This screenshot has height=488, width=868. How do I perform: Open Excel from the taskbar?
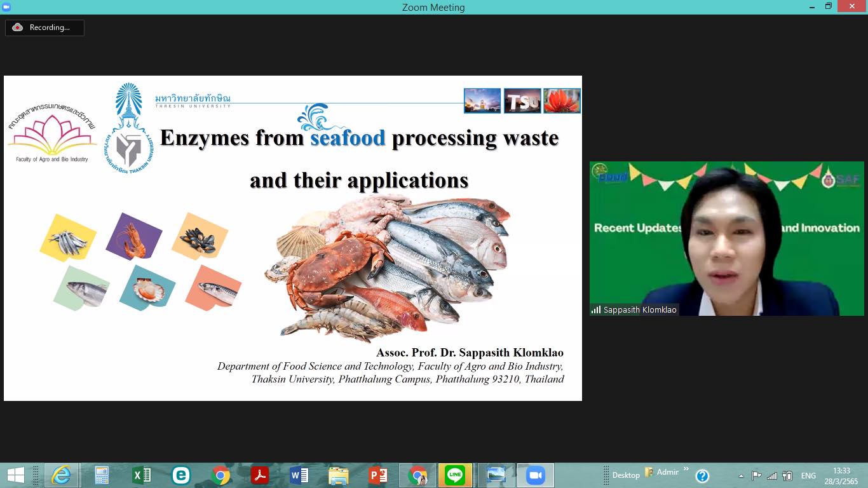tap(141, 475)
